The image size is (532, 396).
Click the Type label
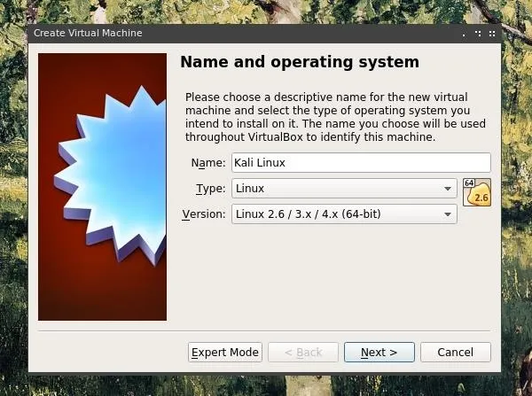point(211,189)
